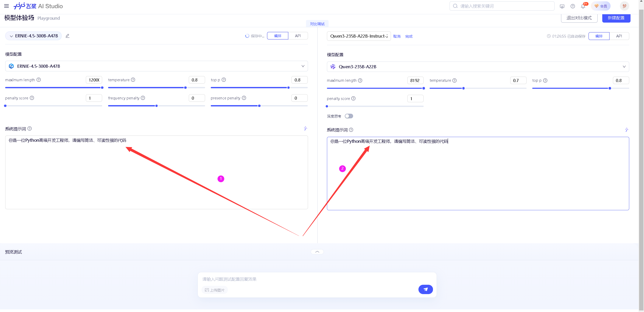Open the help question mark icon in header
Image resolution: width=644 pixels, height=312 pixels.
tap(573, 6)
